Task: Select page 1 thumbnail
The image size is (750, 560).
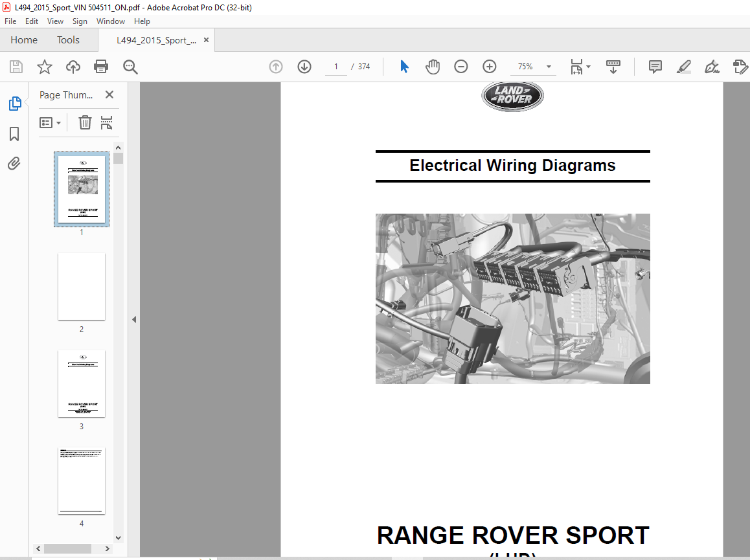Action: [82, 190]
